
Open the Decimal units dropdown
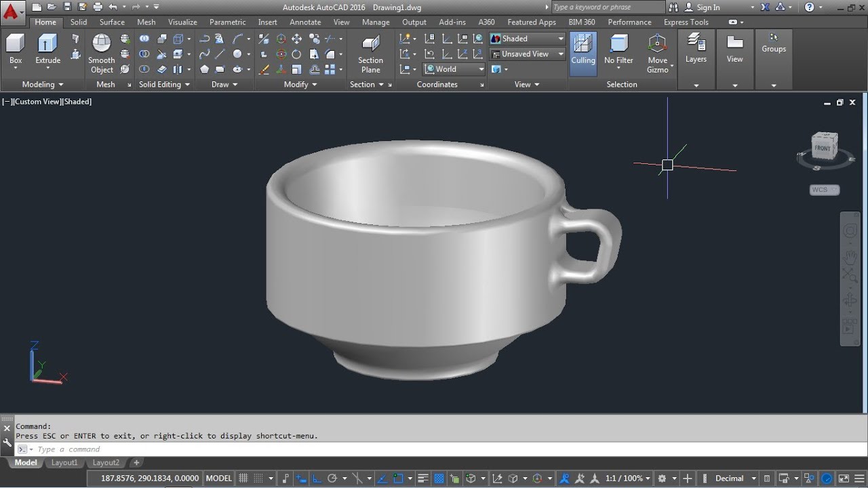coord(735,478)
